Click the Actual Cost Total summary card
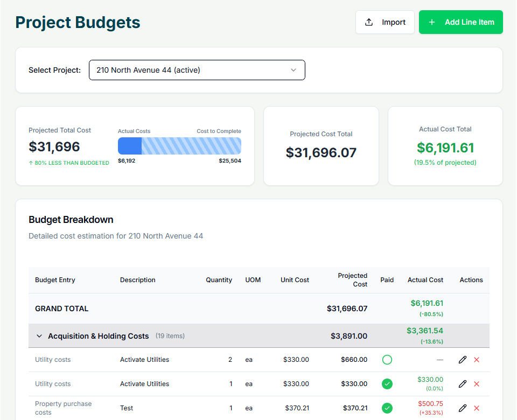Image resolution: width=517 pixels, height=420 pixels. [x=445, y=146]
